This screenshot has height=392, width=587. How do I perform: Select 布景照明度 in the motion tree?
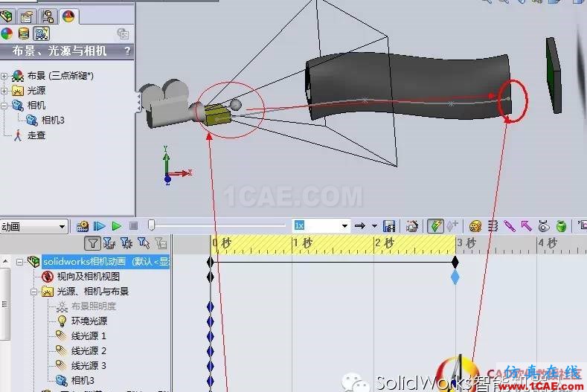click(94, 306)
